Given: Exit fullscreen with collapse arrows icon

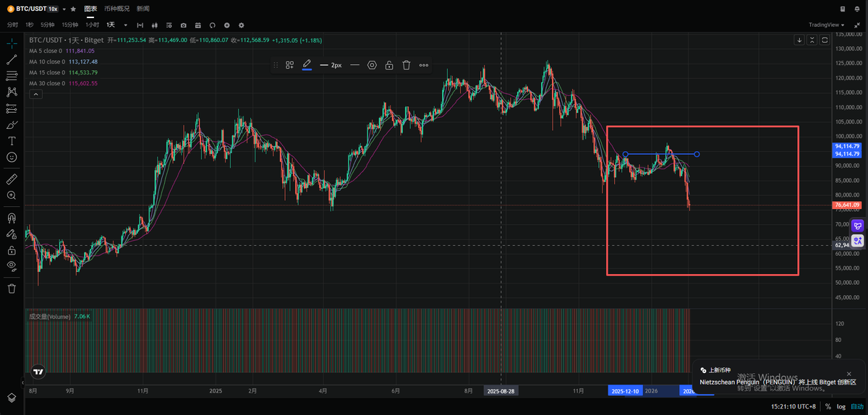Looking at the screenshot, I should [x=858, y=25].
